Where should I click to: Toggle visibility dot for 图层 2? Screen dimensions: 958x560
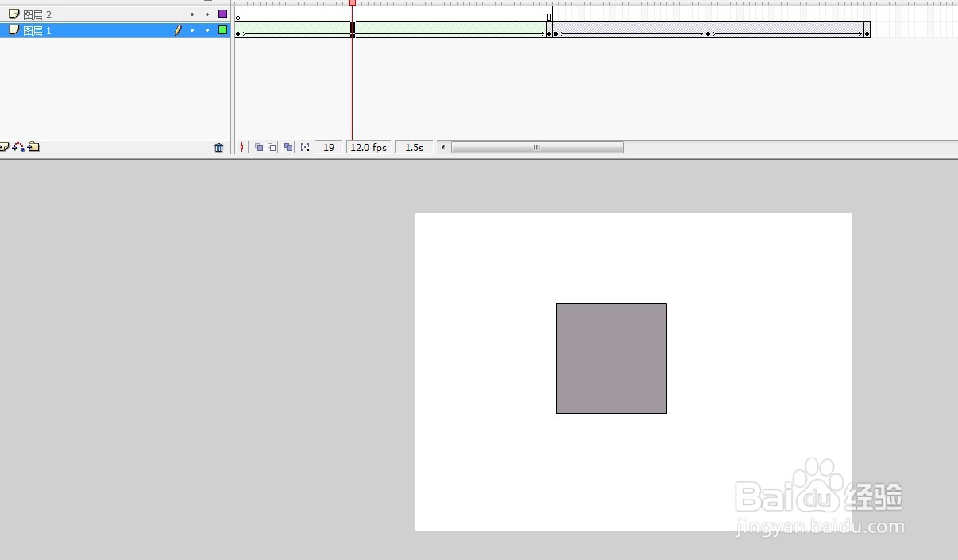[192, 14]
